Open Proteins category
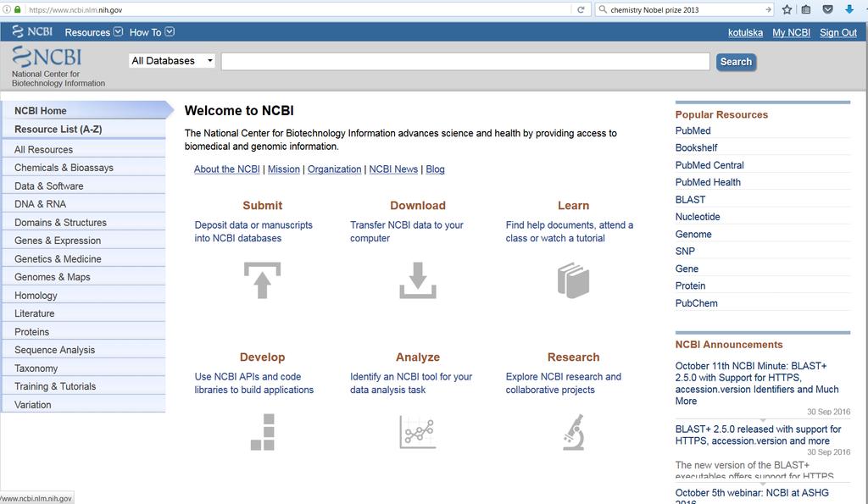The image size is (868, 504). pos(84,332)
